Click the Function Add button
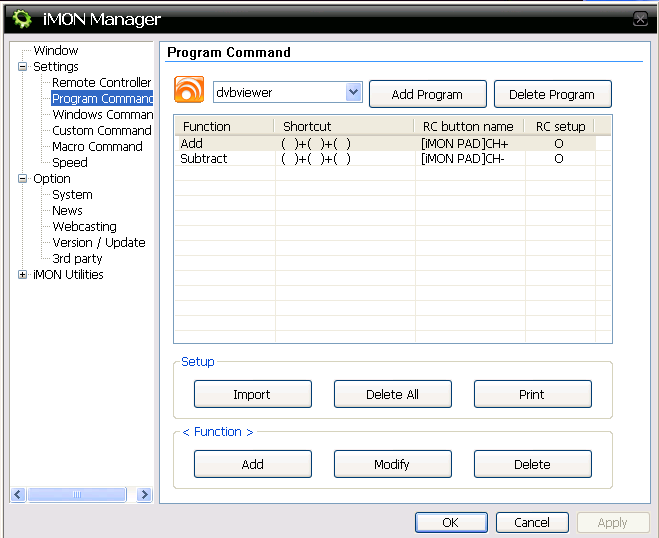Image resolution: width=659 pixels, height=538 pixels. pos(253,464)
